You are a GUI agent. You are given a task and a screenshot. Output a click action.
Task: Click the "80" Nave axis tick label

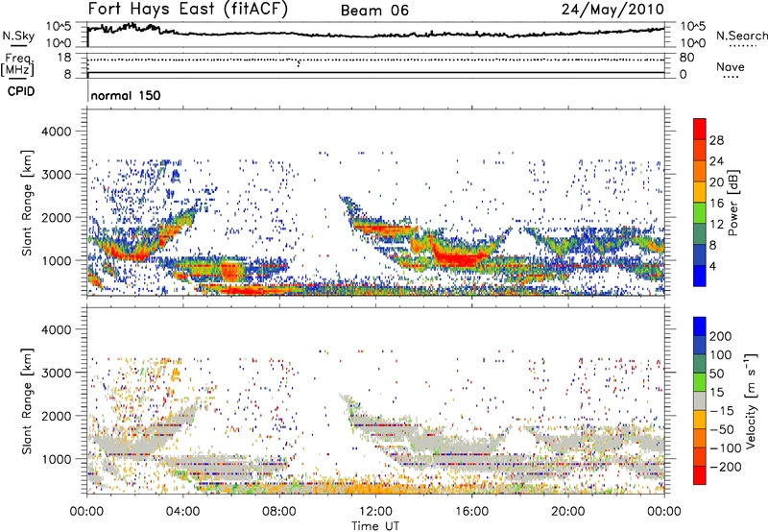coord(686,58)
